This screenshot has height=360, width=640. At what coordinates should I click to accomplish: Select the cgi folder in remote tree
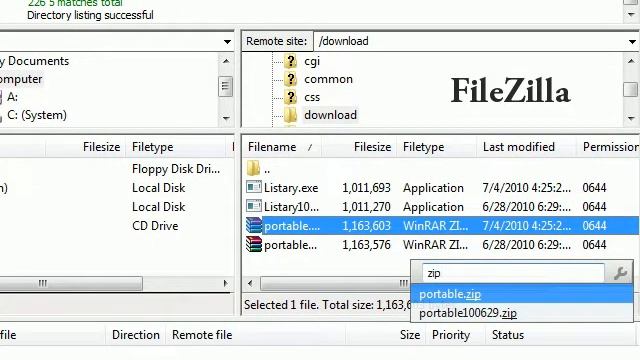click(312, 61)
